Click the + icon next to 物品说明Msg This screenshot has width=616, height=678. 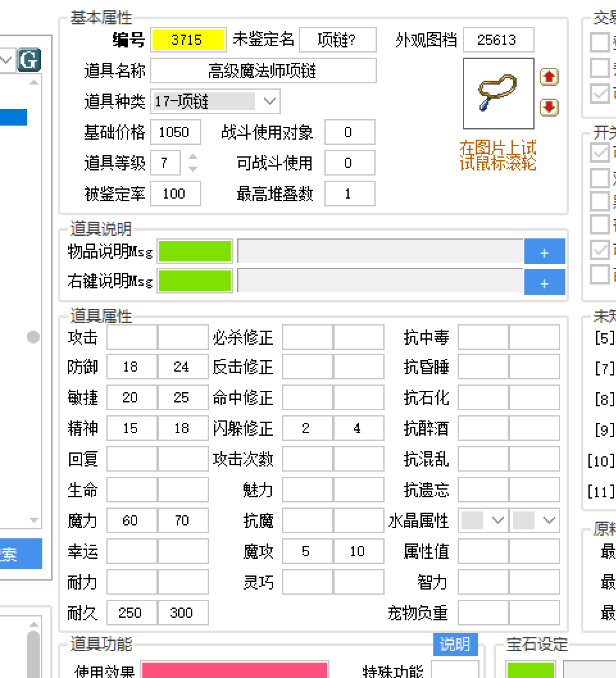pos(545,251)
